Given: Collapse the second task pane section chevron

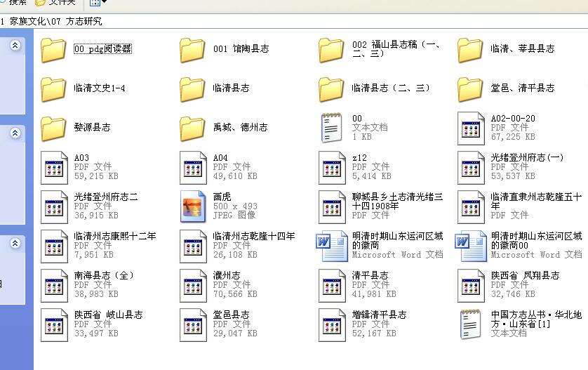Looking at the screenshot, I should pos(15,133).
